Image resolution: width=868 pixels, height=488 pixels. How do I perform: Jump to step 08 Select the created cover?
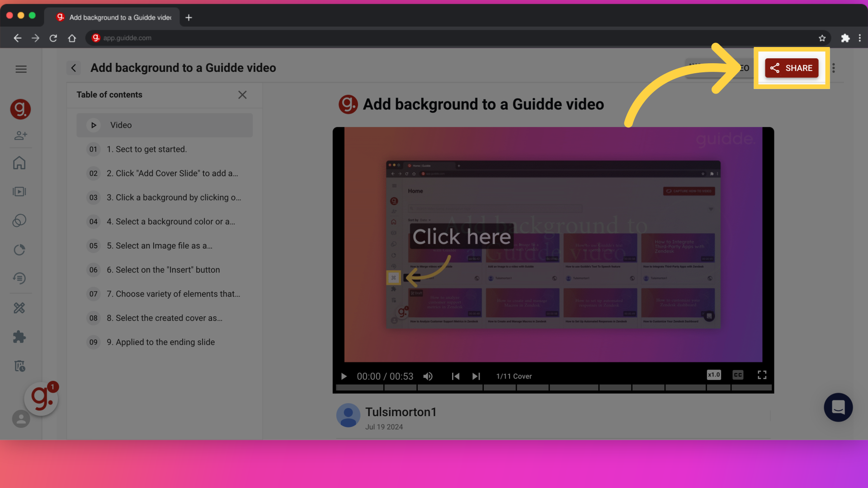tap(165, 318)
